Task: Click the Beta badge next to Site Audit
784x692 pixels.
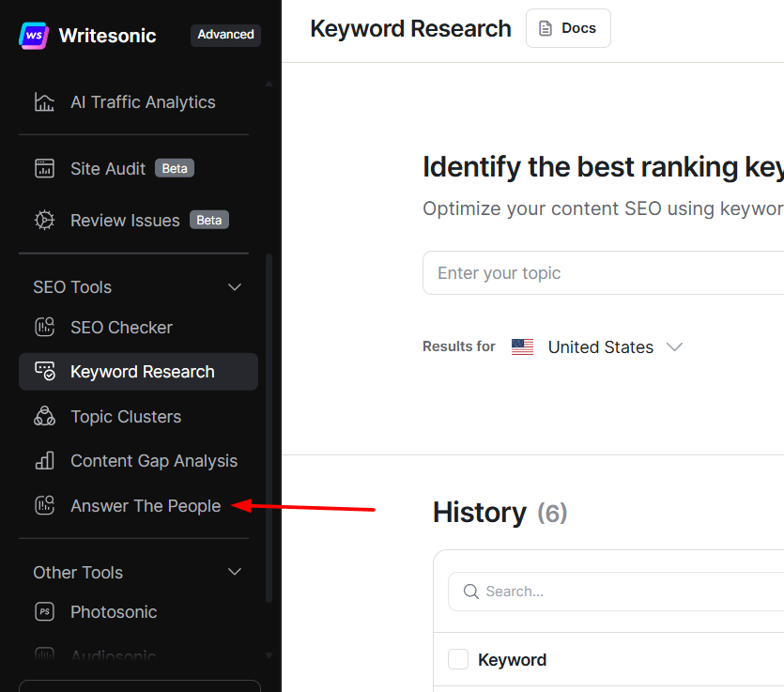Action: [175, 168]
